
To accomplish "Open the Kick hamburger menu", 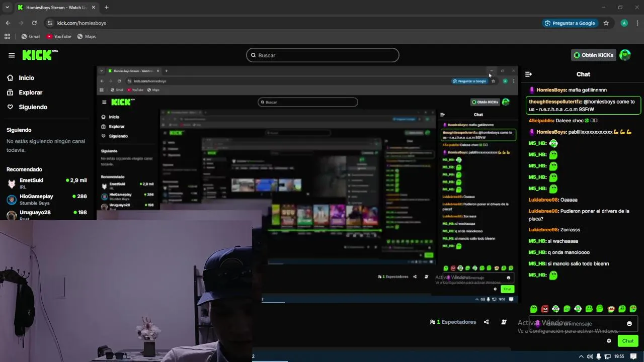I will coord(11,55).
